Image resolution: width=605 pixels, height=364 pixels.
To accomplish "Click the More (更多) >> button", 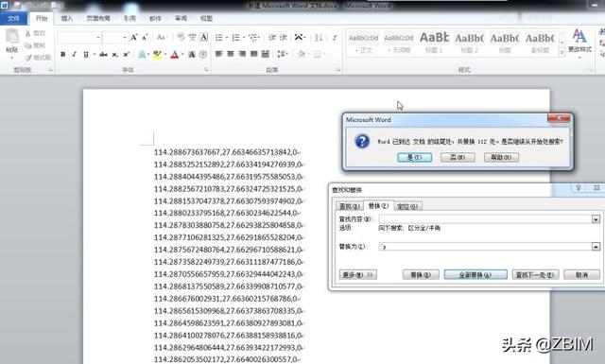I will tap(357, 275).
